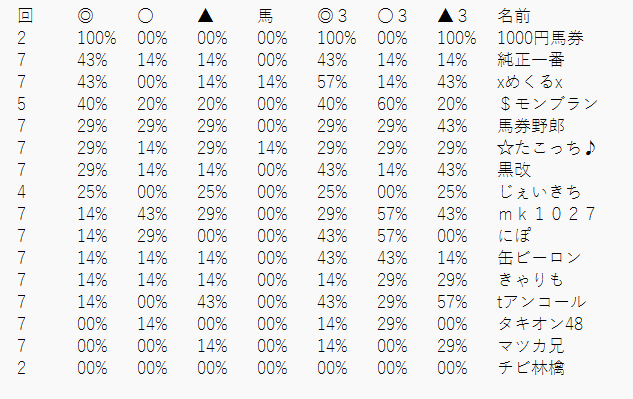Screen dimensions: 633x399
Task: Click the ◎3 column header
Action: (x=332, y=16)
